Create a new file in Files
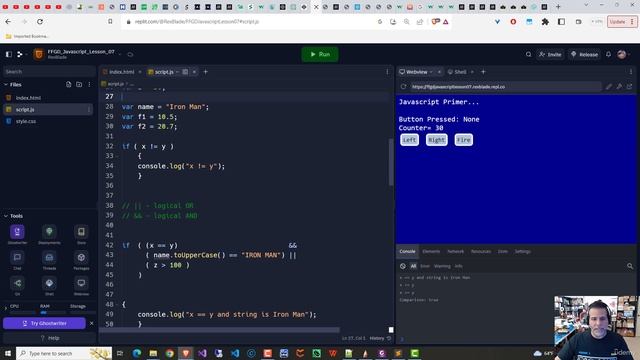 coord(69,84)
